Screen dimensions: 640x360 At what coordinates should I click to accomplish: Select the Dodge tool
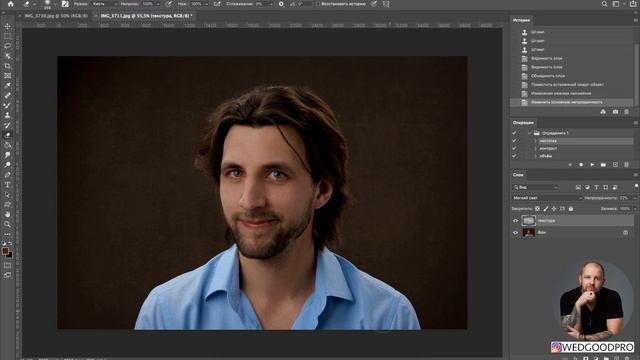tap(7, 165)
